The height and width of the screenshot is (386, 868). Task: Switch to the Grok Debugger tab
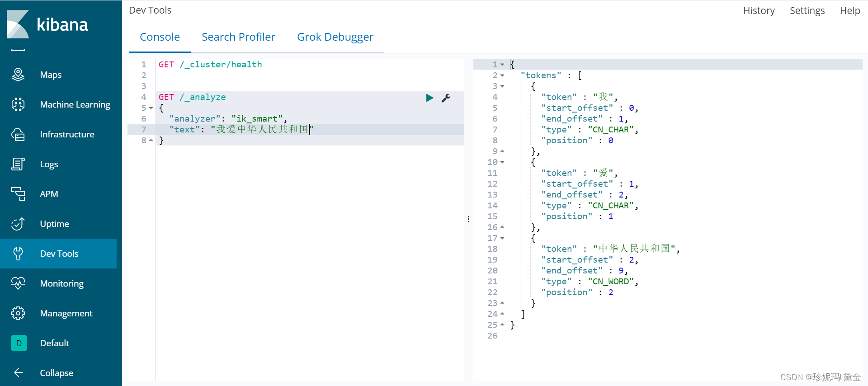335,37
